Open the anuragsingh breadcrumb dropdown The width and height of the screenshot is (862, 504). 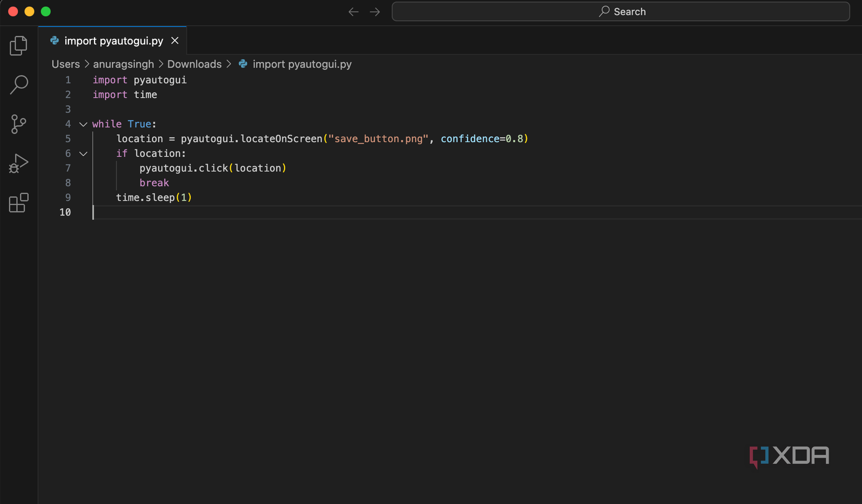[123, 64]
